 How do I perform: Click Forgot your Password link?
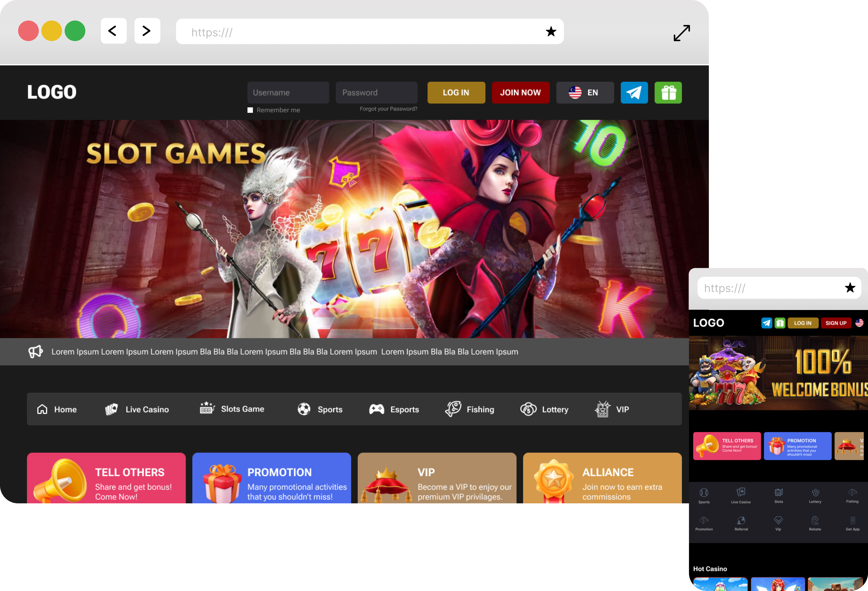point(388,109)
